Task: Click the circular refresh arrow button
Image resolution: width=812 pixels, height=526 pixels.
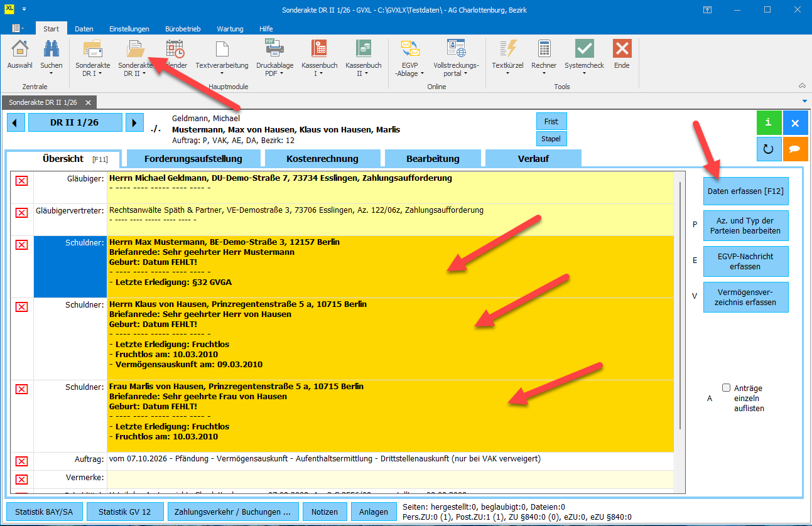Action: 769,149
